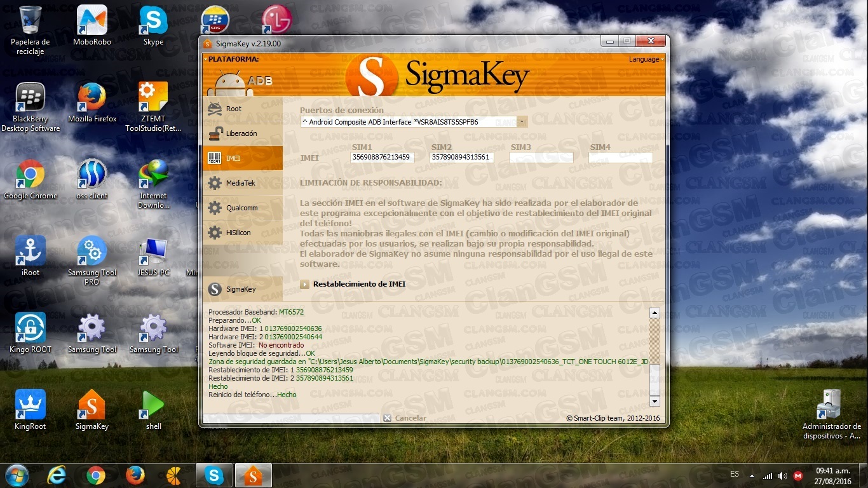Click SigmaKey taskbar button

point(254,475)
